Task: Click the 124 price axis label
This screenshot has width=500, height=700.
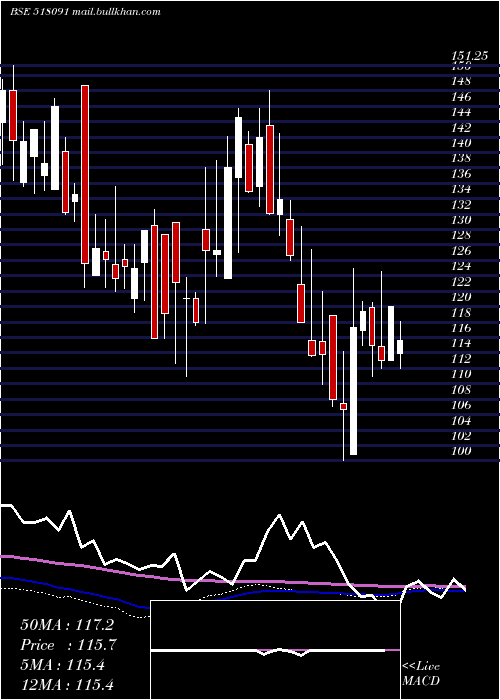Action: (x=461, y=267)
